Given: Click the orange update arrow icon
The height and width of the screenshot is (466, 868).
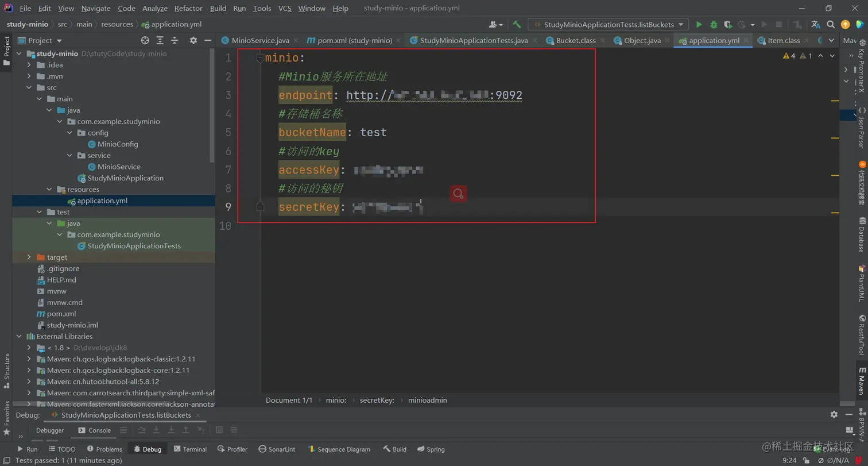Looking at the screenshot, I should (845, 25).
